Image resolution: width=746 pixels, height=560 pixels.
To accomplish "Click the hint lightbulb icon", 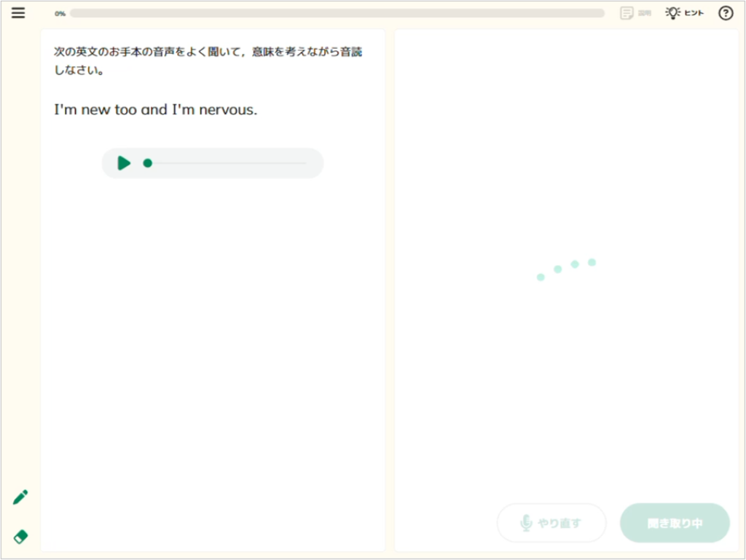I will coord(672,13).
